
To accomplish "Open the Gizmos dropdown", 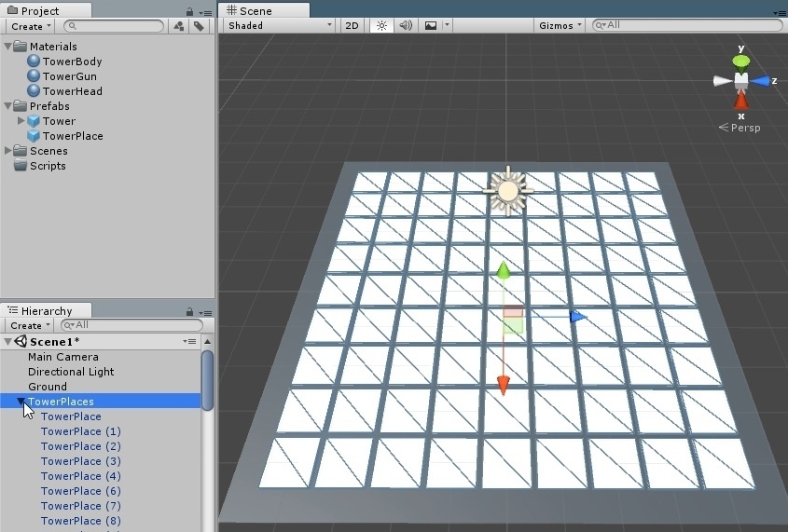I will pyautogui.click(x=560, y=25).
